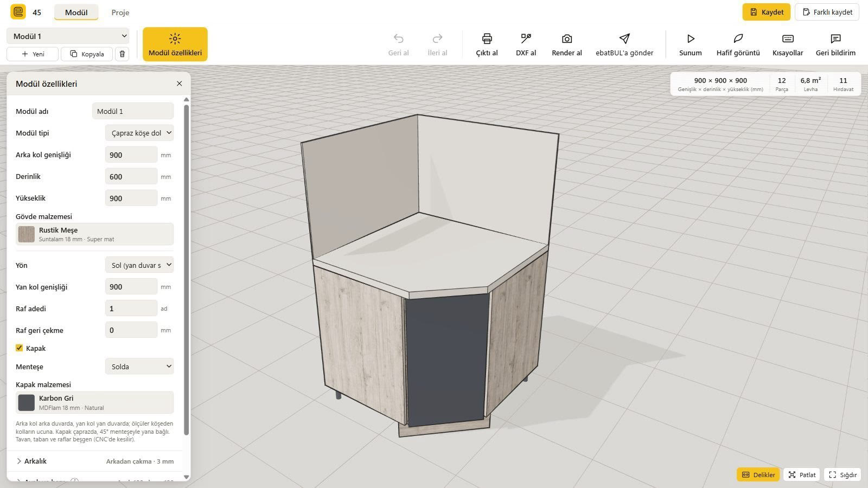The image size is (868, 488).
Task: Click the yellow app logo icon
Action: coord(18,12)
